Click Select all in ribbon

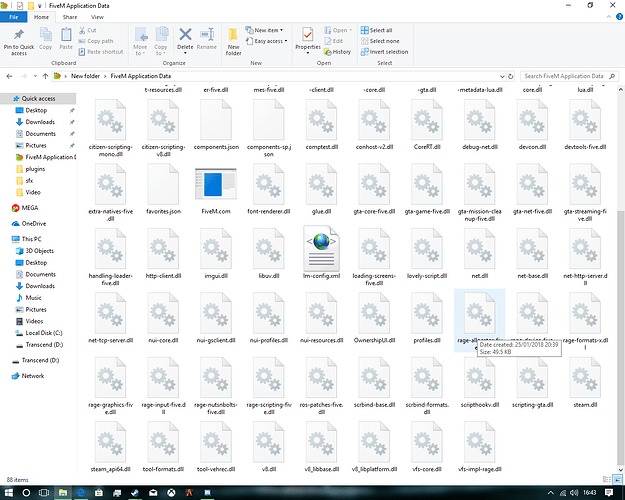377,30
